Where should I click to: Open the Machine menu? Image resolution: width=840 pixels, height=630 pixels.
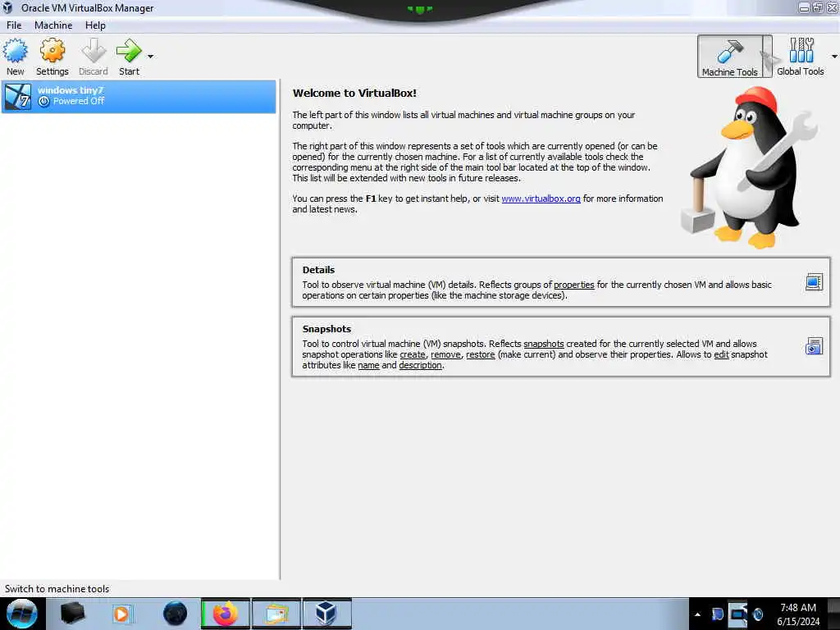pos(53,25)
